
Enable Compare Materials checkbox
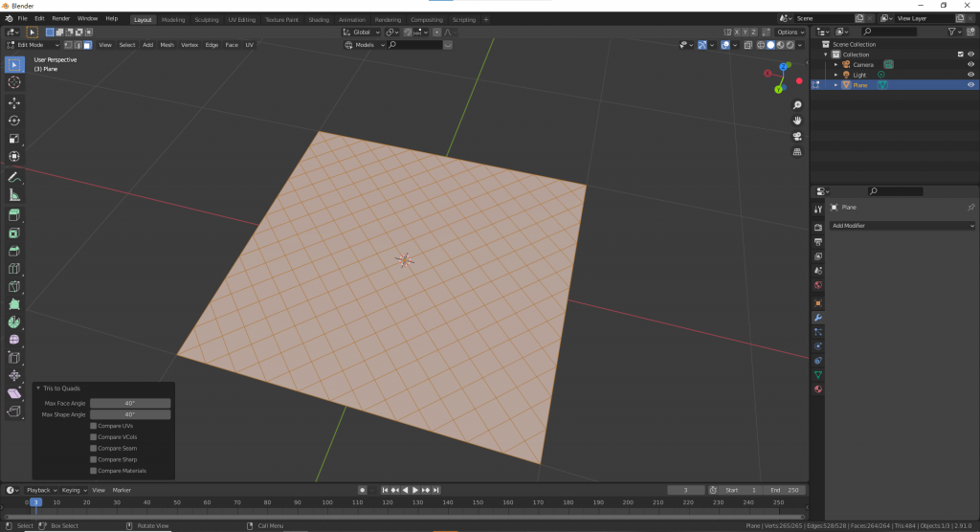[x=93, y=471]
